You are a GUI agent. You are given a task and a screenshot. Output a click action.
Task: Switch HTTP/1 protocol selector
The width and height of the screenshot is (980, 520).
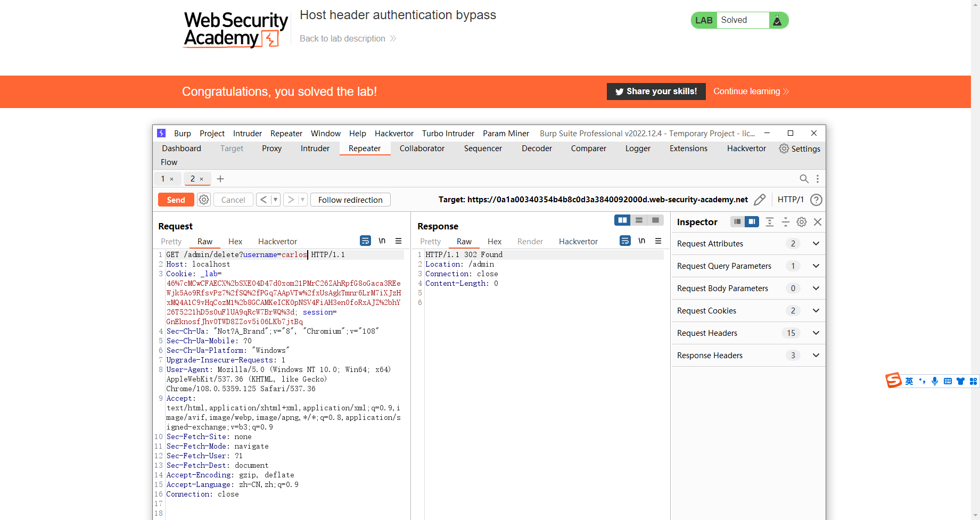[790, 200]
